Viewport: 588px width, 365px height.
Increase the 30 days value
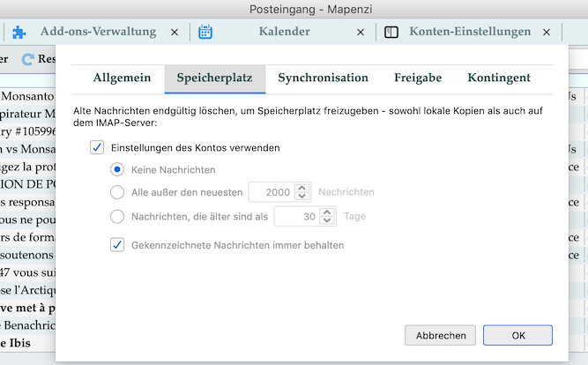(327, 212)
